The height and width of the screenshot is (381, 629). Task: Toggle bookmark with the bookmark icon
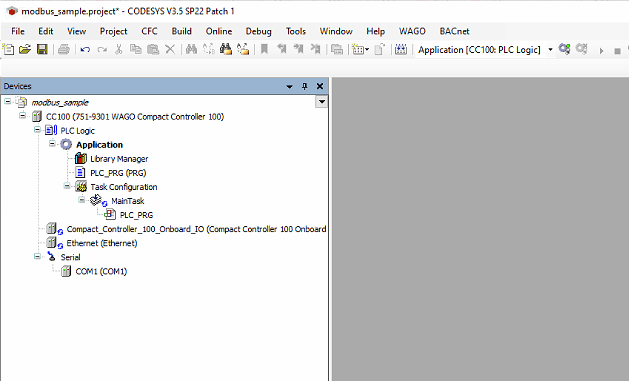pos(264,49)
